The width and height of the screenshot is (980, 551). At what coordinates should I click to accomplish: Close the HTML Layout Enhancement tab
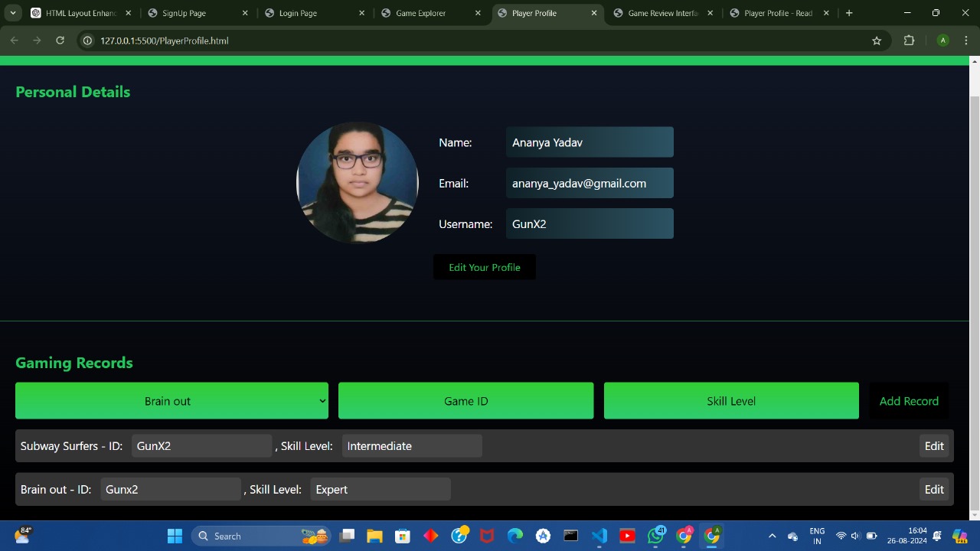pyautogui.click(x=128, y=13)
